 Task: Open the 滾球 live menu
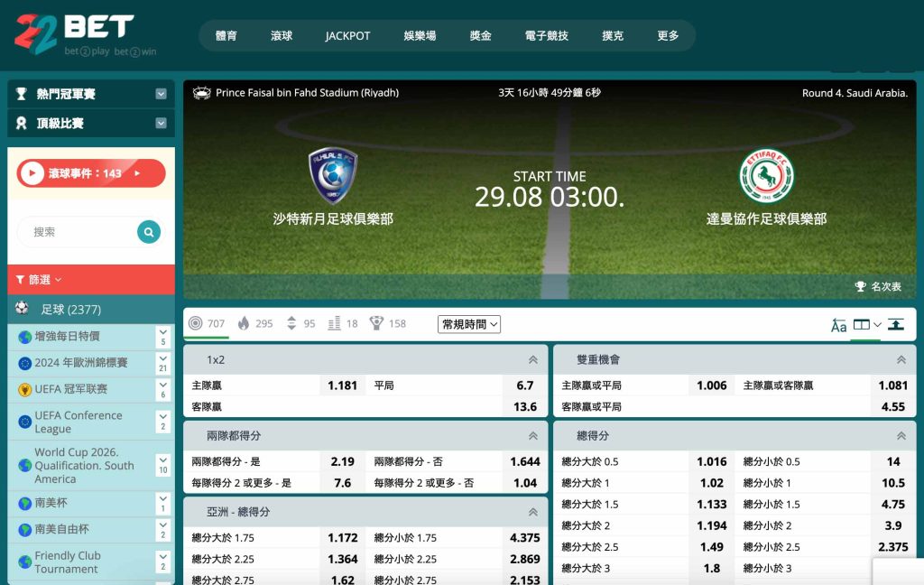[x=282, y=36]
